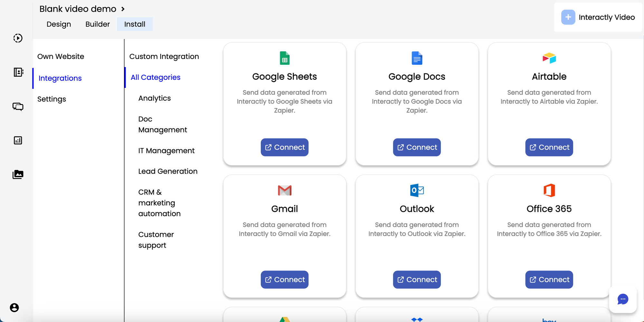
Task: Click the Office 365 logo icon
Action: pos(549,190)
